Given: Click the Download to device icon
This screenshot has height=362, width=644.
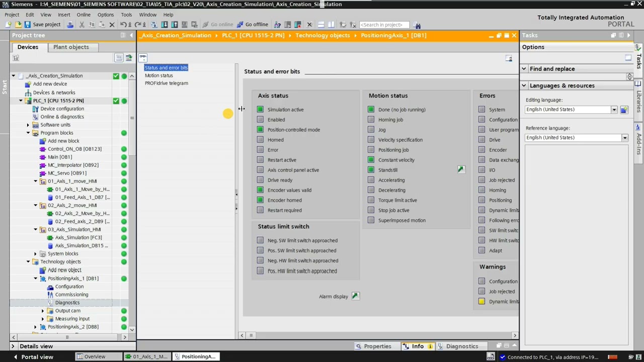Looking at the screenshot, I should (164, 25).
